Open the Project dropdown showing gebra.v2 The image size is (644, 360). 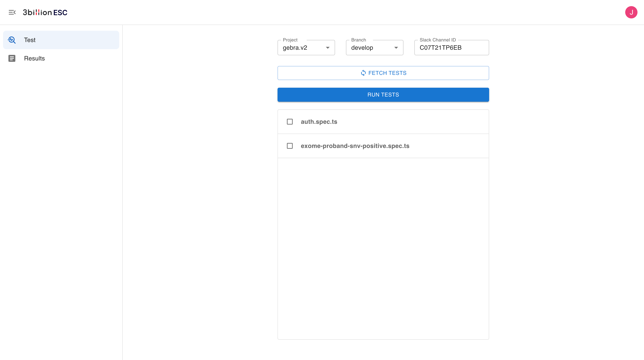306,48
